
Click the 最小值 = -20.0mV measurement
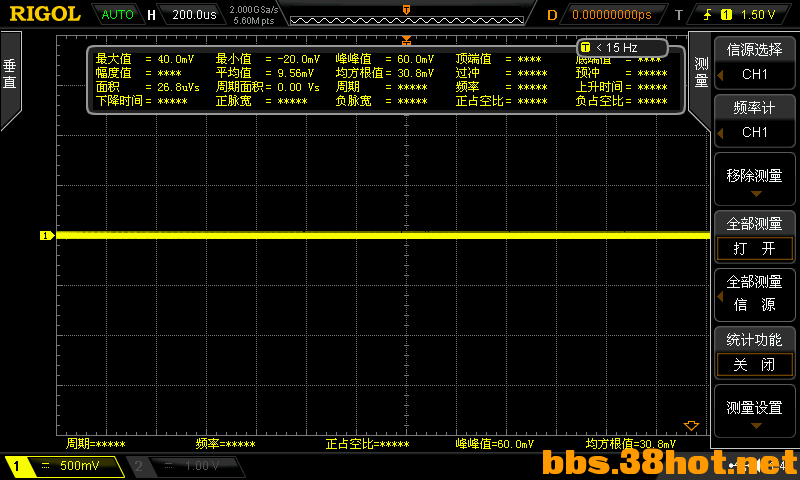click(268, 59)
